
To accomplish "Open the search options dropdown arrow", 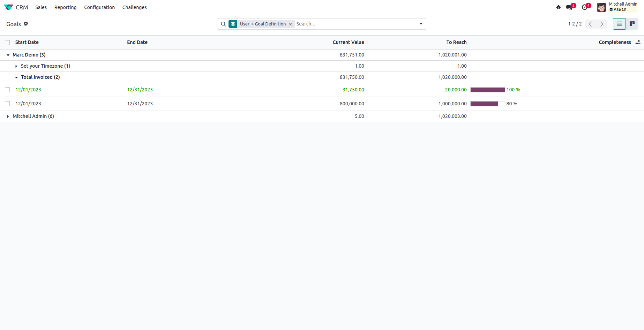I will (x=421, y=24).
